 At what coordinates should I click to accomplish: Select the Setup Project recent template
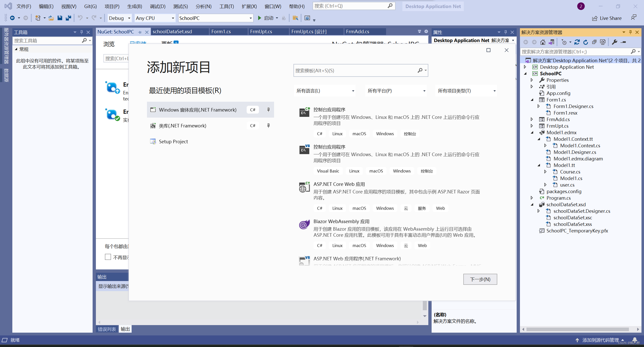[173, 142]
